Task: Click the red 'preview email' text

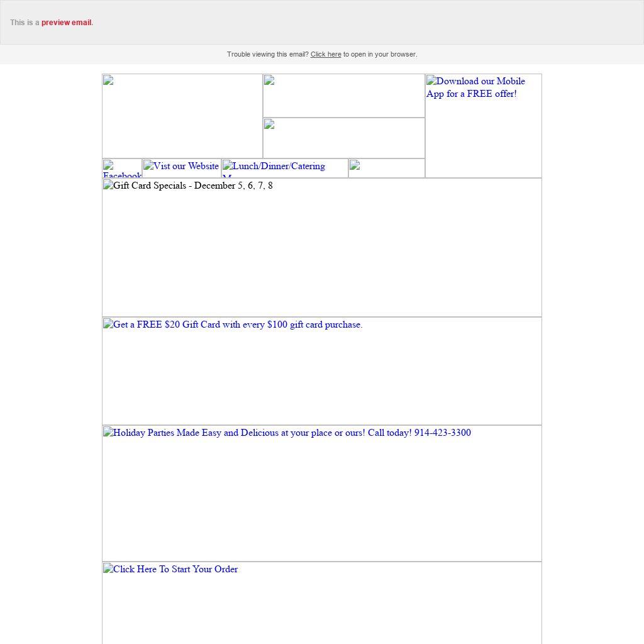Action: 67,23
